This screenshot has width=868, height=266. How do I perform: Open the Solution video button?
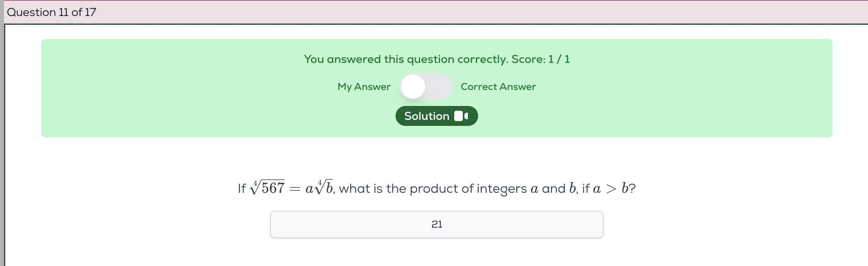point(436,116)
